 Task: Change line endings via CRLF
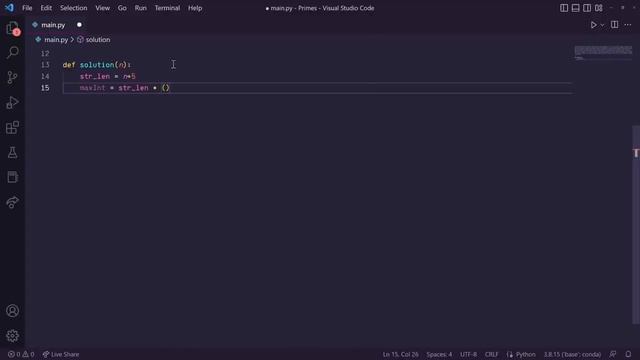coord(491,354)
